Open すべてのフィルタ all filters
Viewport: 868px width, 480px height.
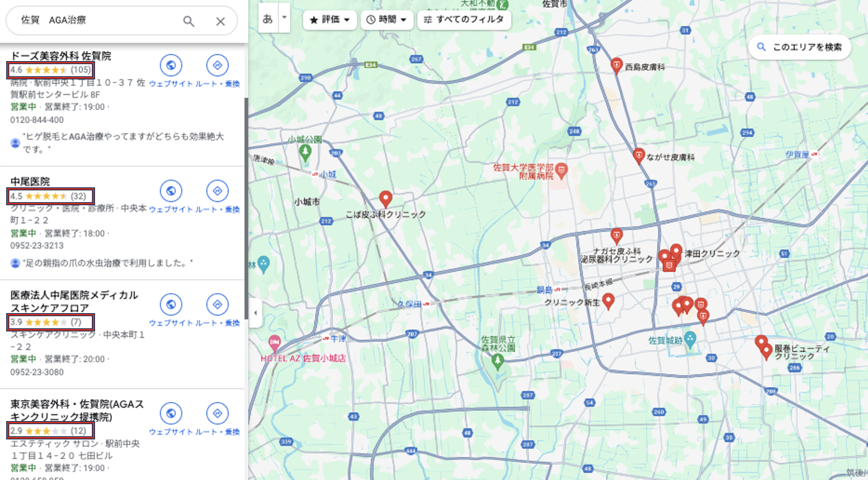point(464,20)
